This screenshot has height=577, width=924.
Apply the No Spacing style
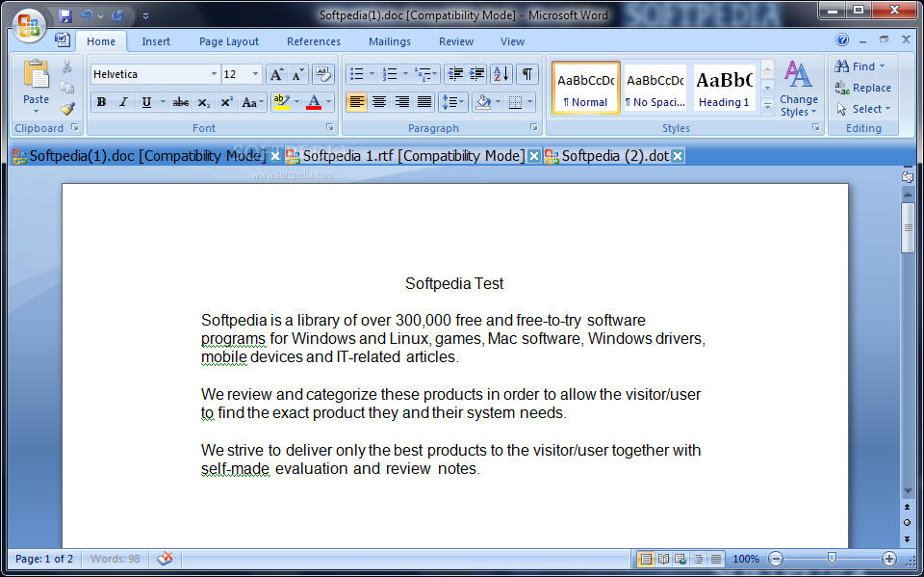pos(655,88)
